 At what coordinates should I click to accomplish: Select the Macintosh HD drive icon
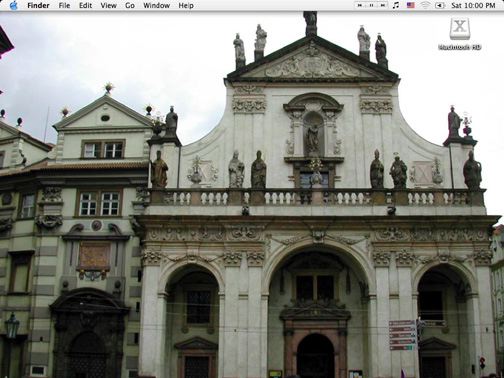click(460, 29)
